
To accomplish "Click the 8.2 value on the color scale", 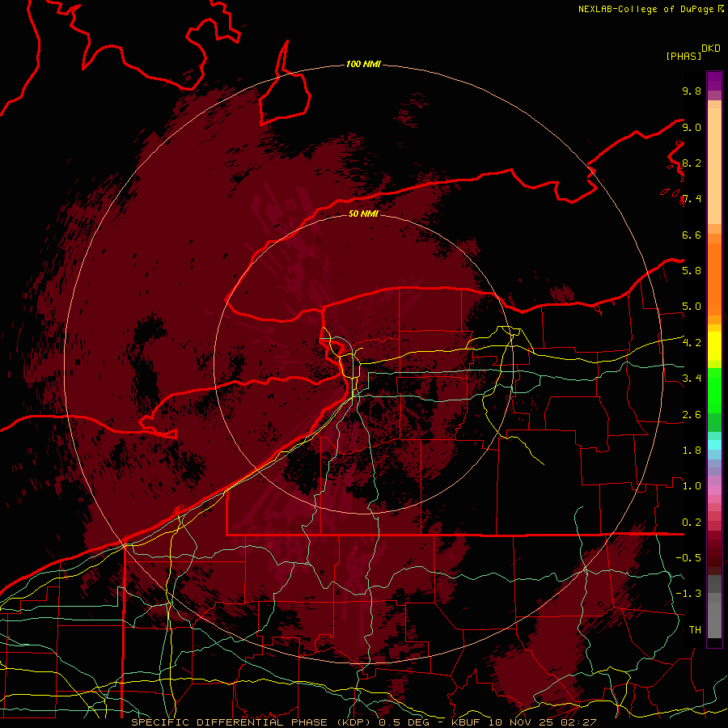I will pyautogui.click(x=692, y=163).
